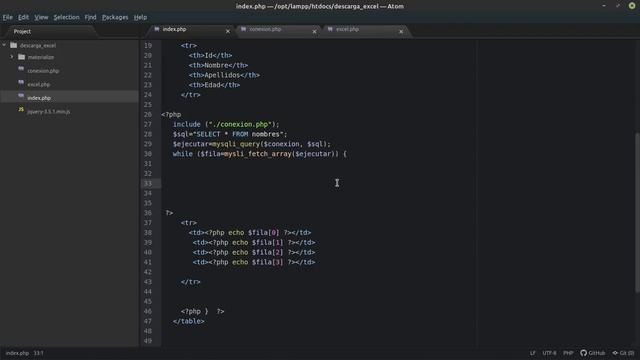The height and width of the screenshot is (360, 640).
Task: Click the excel.php tab file icon
Action: [330, 29]
